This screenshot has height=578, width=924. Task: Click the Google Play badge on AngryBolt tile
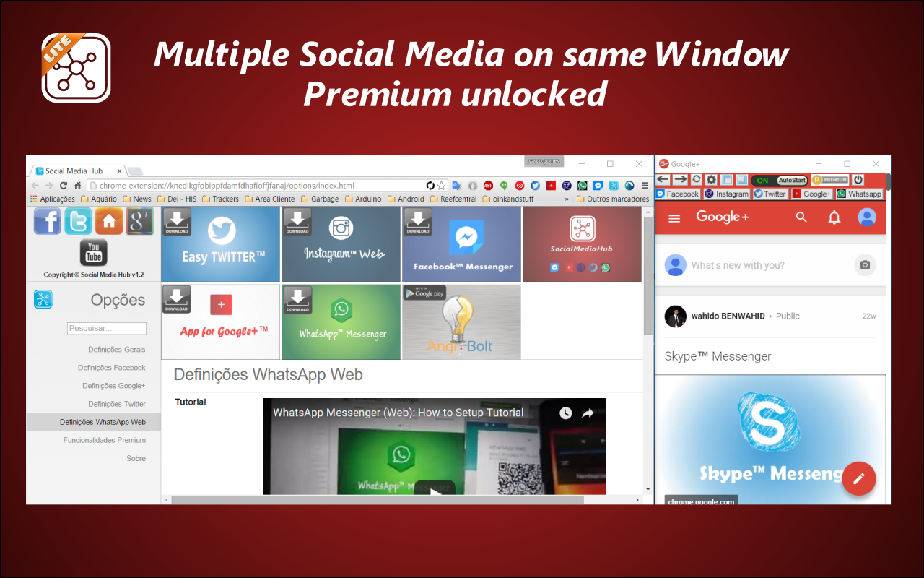(424, 293)
